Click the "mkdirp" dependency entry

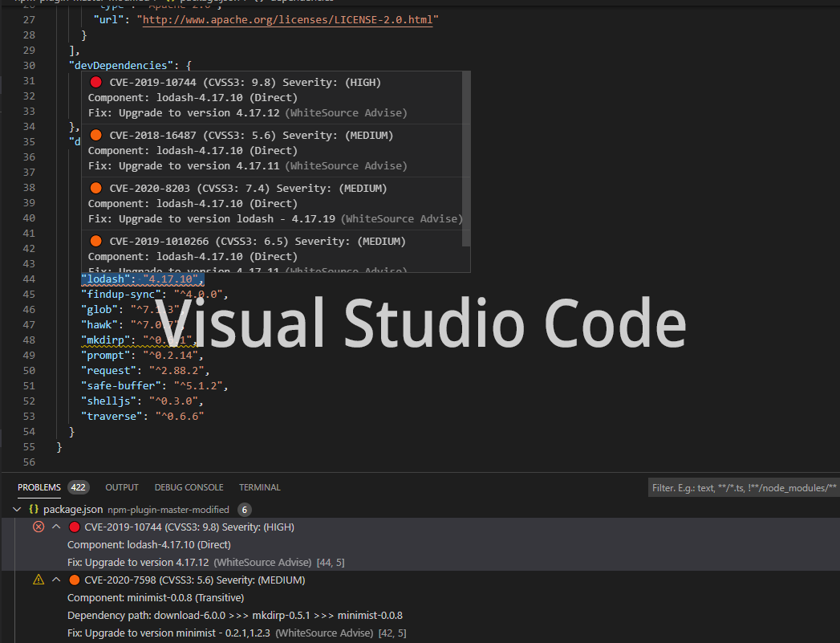click(140, 340)
